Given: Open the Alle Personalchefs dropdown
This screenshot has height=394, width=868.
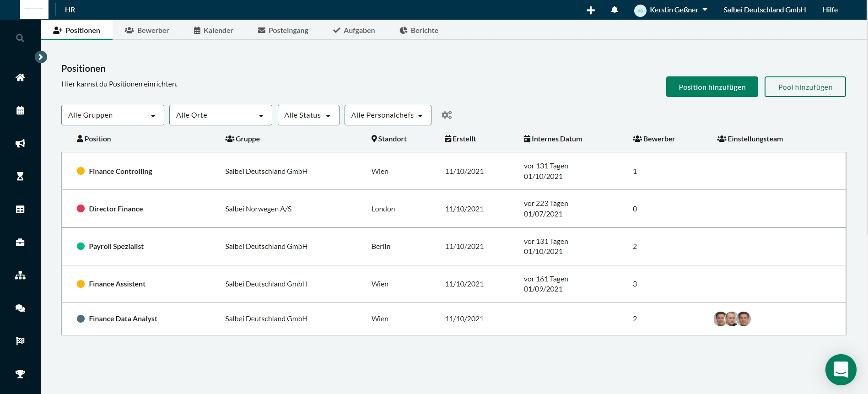Looking at the screenshot, I should pos(388,115).
